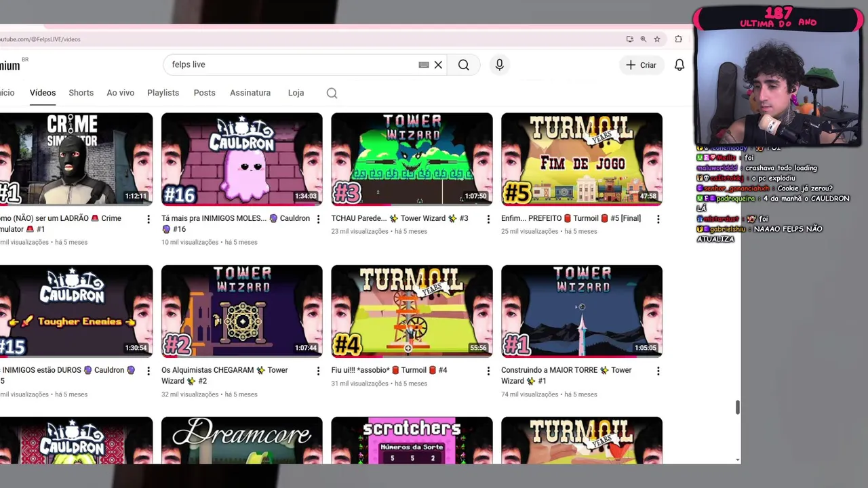
Task: Click '23 mil visualizações' under Tower Wizard #3
Action: point(359,231)
